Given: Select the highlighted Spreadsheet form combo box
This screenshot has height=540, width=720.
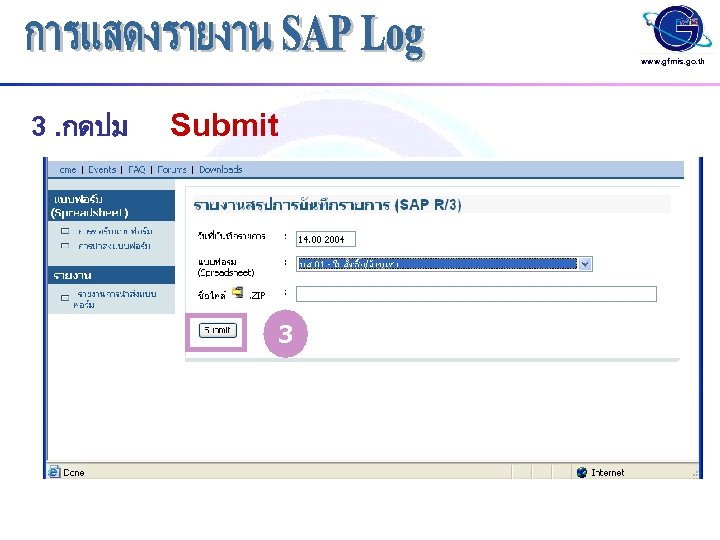Looking at the screenshot, I should (x=444, y=264).
